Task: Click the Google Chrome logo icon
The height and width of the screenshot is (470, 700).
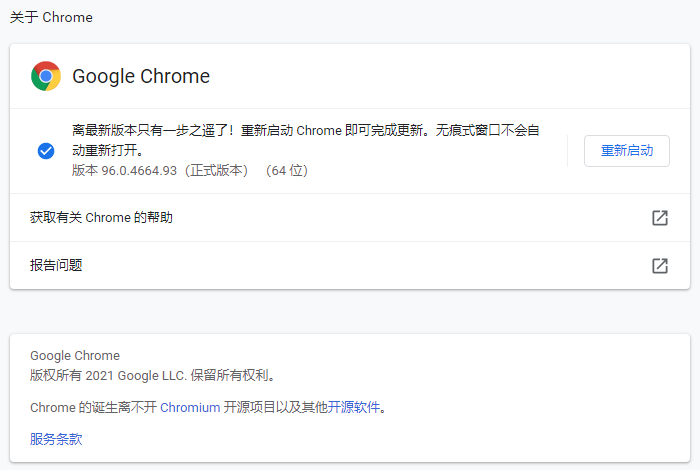Action: [x=46, y=76]
